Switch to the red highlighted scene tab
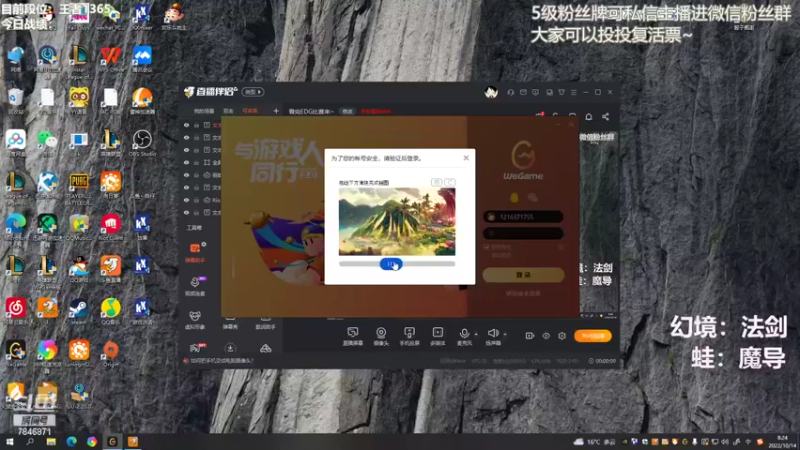The height and width of the screenshot is (450, 800). 250,111
